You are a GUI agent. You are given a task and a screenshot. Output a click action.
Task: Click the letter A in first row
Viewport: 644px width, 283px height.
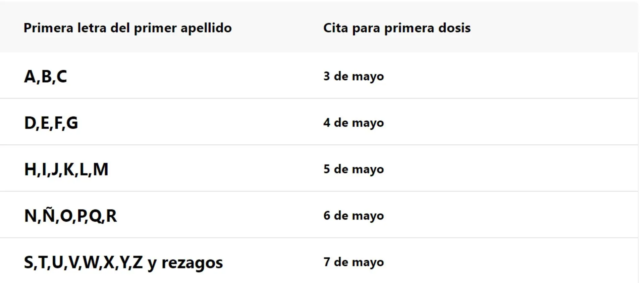[30, 76]
